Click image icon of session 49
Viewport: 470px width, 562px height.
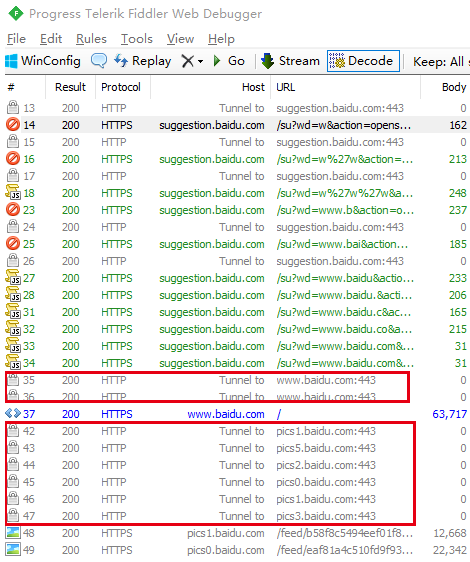click(x=13, y=549)
